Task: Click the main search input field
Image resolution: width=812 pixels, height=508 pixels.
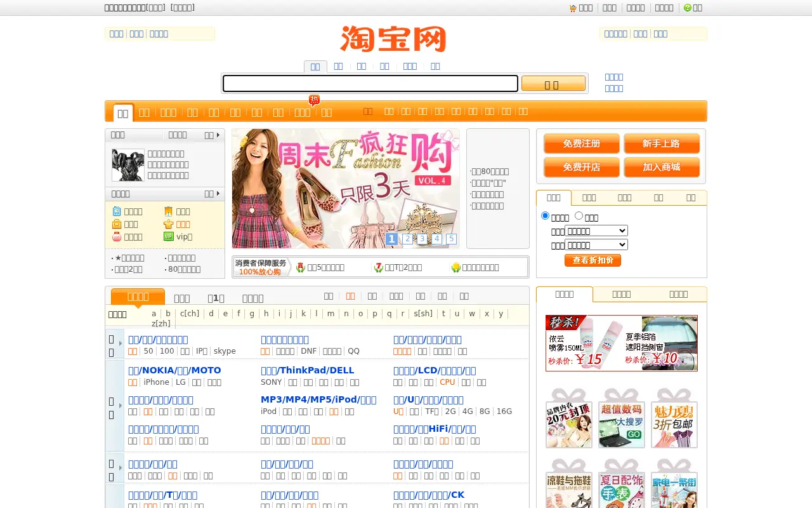Action: (x=370, y=84)
